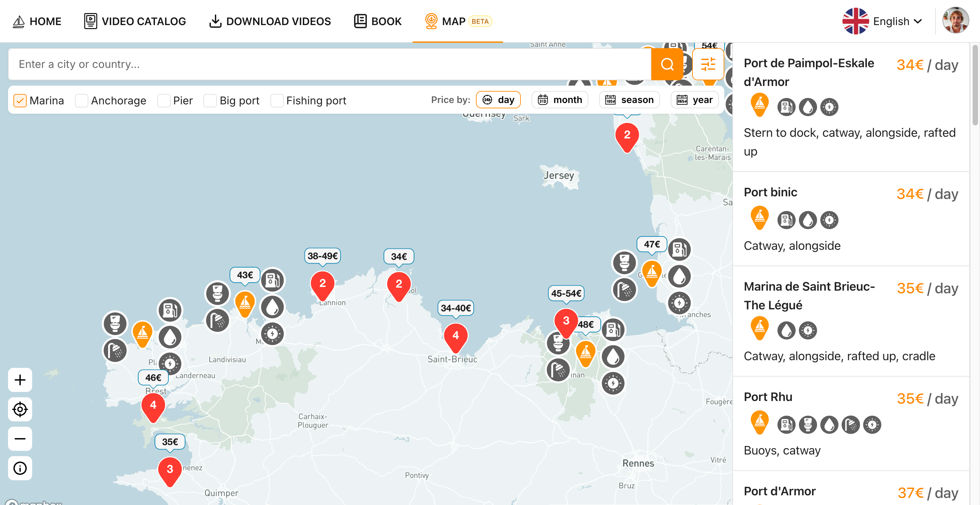Click the shower icon left of 43€ marina
Screen dimensions: 980x505
pyautogui.click(x=217, y=320)
